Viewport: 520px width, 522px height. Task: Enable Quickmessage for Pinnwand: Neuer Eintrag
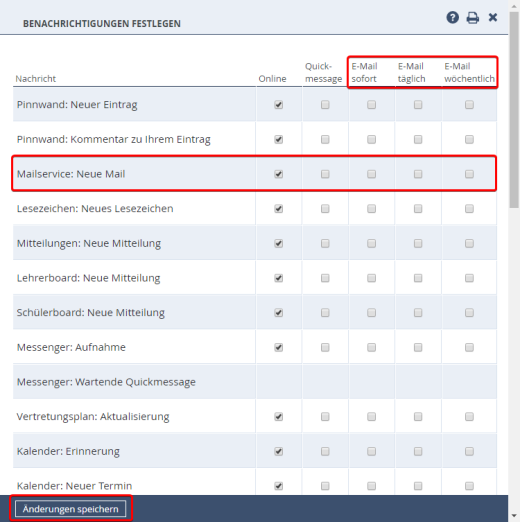click(325, 105)
